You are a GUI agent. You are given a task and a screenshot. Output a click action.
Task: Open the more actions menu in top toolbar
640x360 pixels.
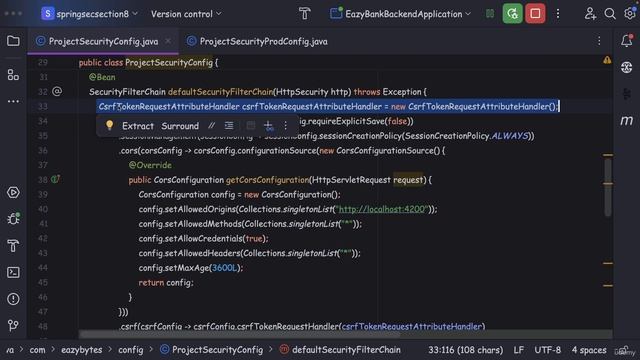click(x=558, y=14)
